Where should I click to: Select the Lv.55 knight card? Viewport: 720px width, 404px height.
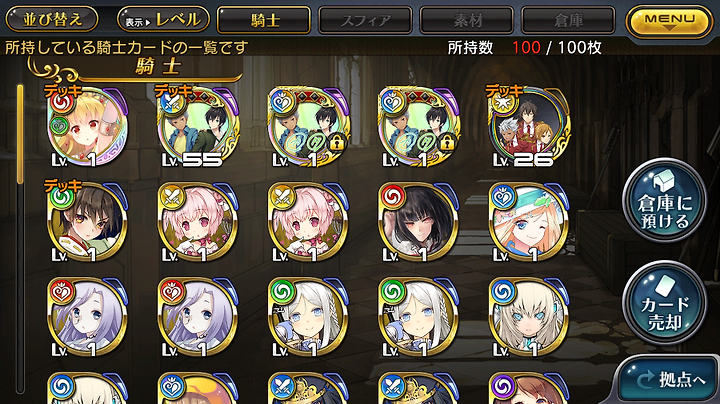198,126
